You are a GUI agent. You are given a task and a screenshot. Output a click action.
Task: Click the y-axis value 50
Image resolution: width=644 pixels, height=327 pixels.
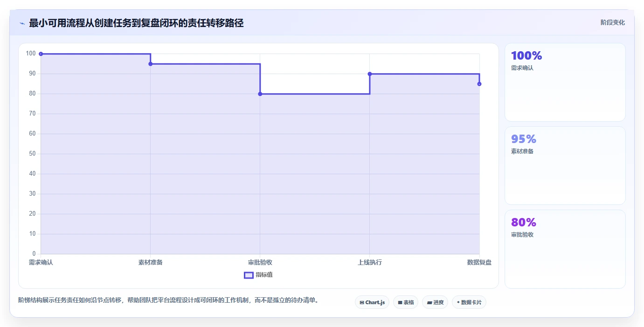(32, 154)
